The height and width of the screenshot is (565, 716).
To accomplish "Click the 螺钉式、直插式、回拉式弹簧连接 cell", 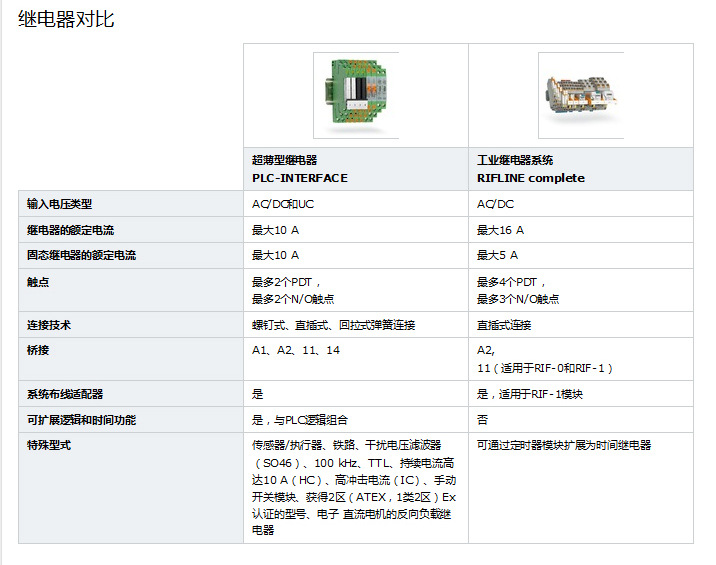I will pos(333,325).
